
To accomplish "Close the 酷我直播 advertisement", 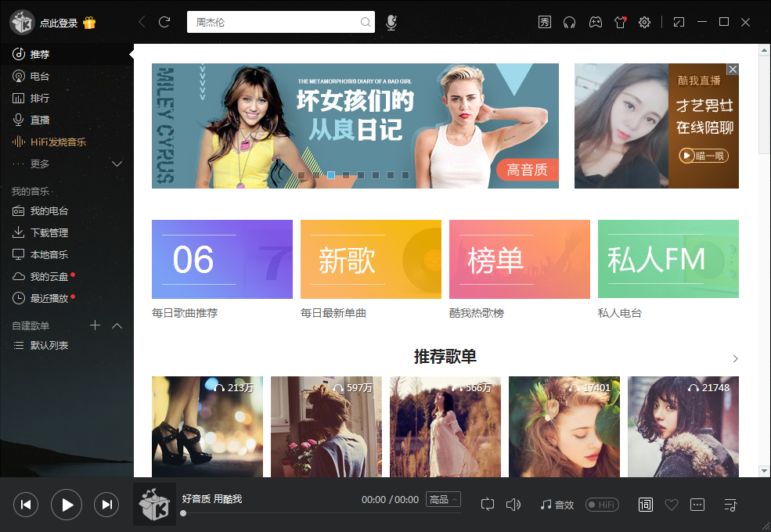I will pyautogui.click(x=733, y=70).
